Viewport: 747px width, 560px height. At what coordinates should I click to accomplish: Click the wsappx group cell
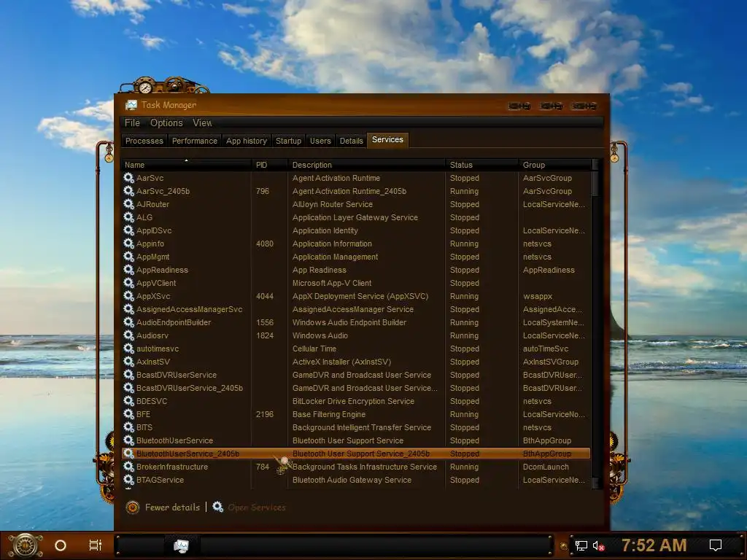538,296
